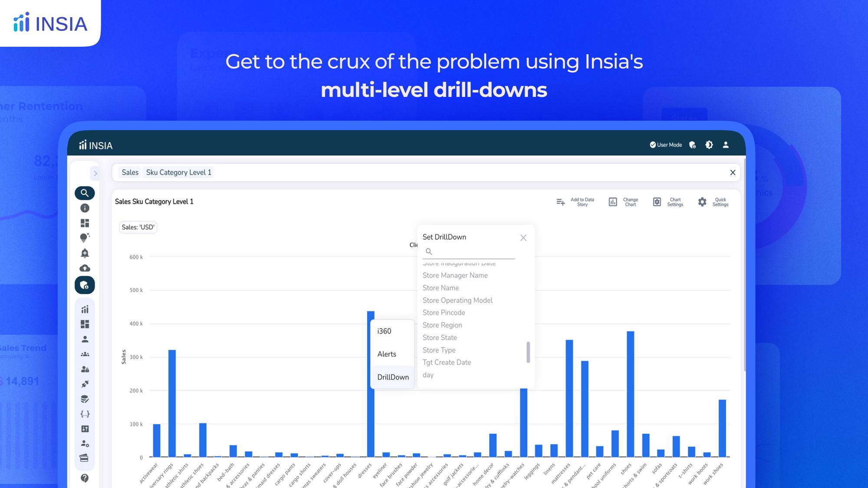Click the Alerts option in popup

[x=387, y=354]
